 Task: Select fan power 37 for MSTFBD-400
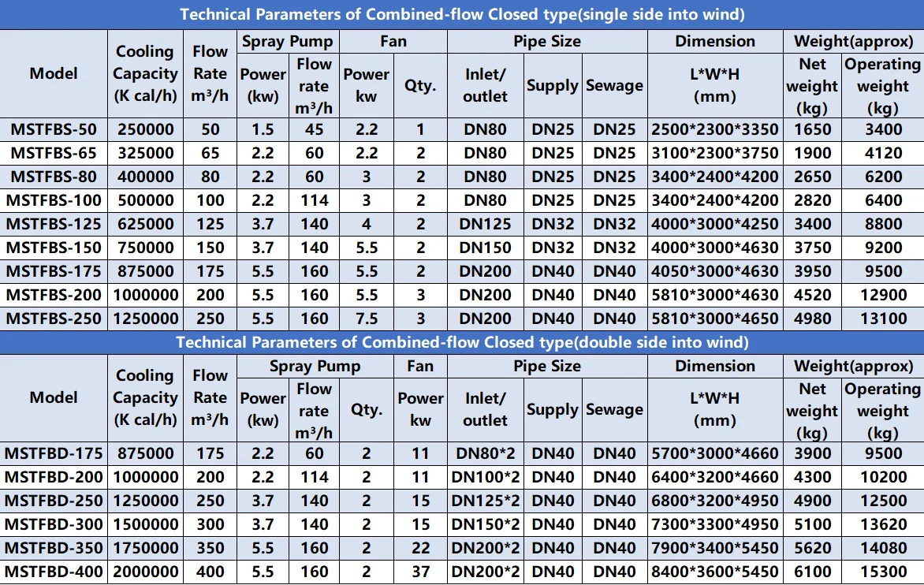click(420, 572)
